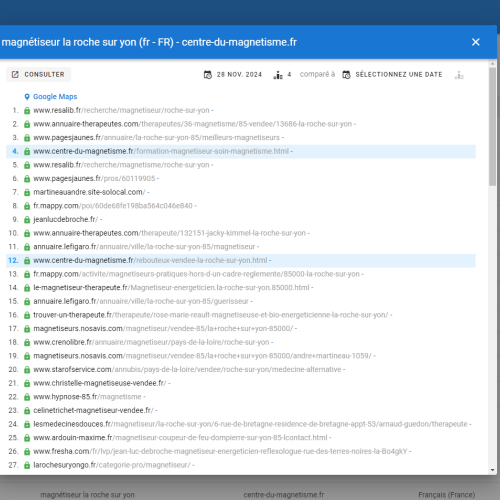
Task: Open result 14 le-magnetiseur-therapeute.fr link
Action: 171,288
